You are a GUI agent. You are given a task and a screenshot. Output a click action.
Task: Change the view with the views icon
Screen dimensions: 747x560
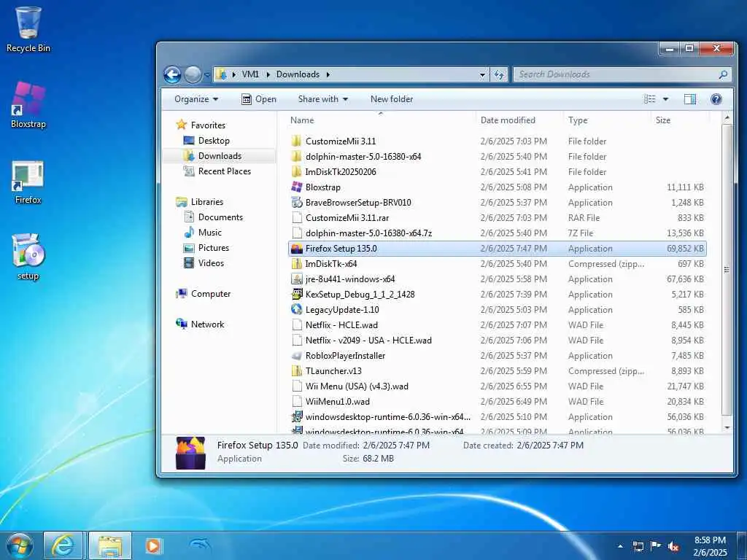coord(650,99)
